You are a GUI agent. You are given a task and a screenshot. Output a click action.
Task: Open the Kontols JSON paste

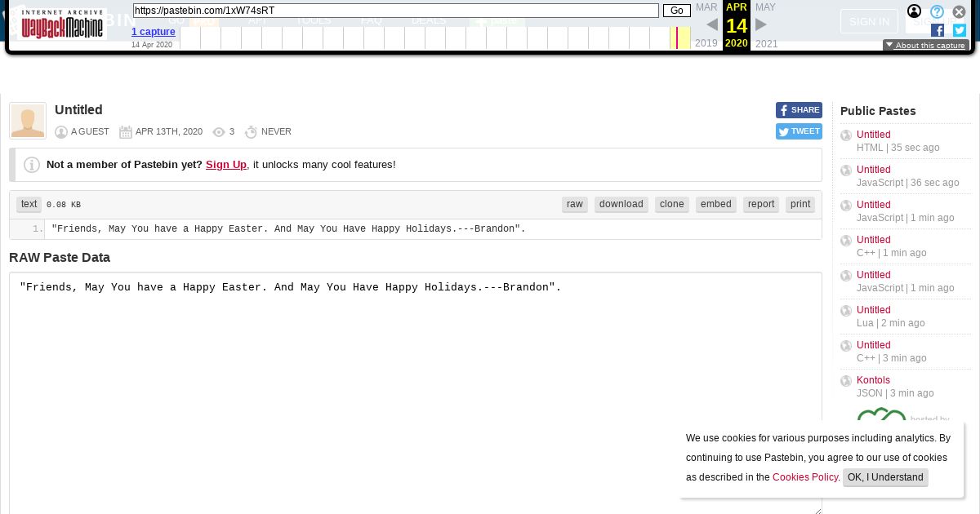tap(873, 380)
